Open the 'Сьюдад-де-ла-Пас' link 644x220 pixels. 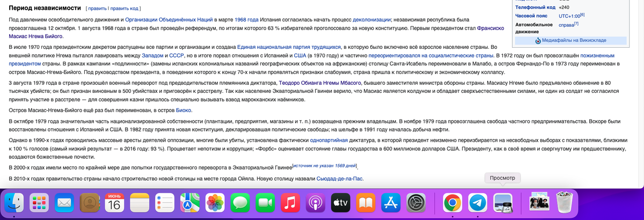(x=340, y=179)
